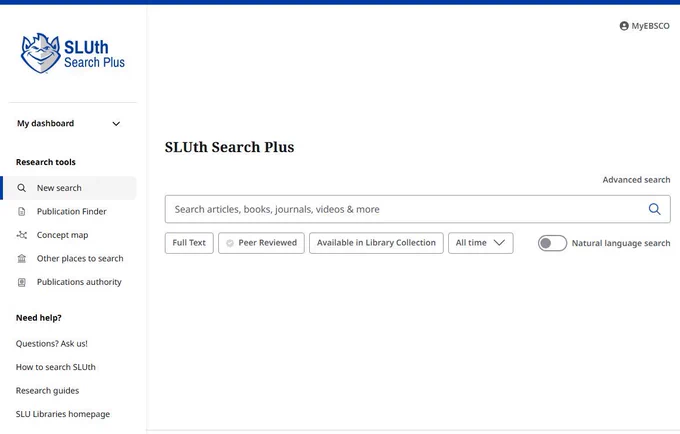Image resolution: width=680 pixels, height=434 pixels.
Task: Open How to search SLUth help link
Action: 56,367
